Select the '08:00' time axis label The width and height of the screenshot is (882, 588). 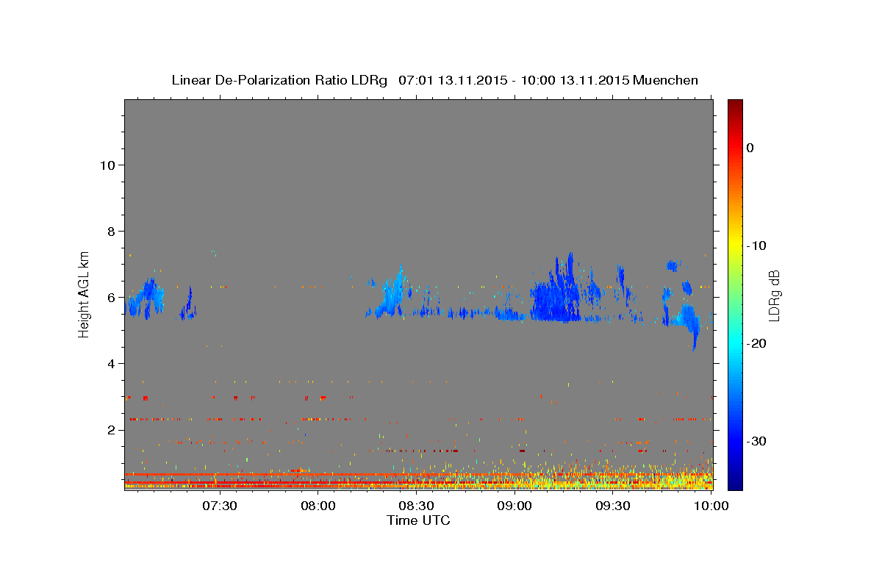pyautogui.click(x=318, y=506)
